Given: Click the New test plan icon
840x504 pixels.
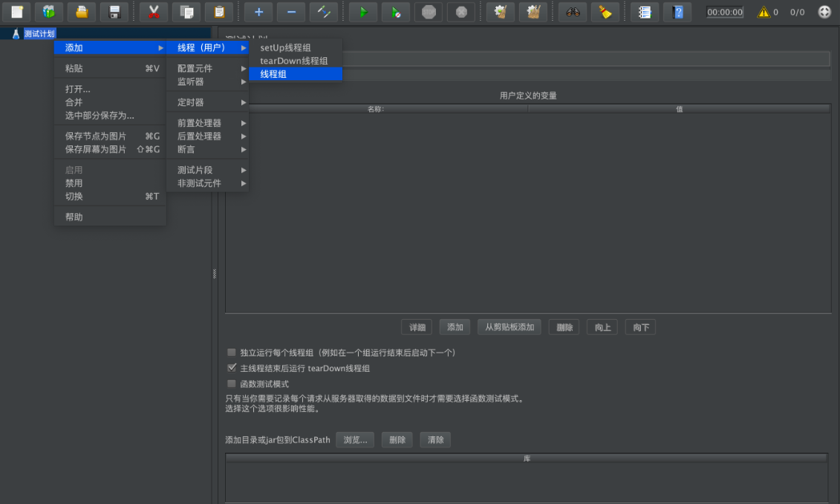Looking at the screenshot, I should [17, 12].
